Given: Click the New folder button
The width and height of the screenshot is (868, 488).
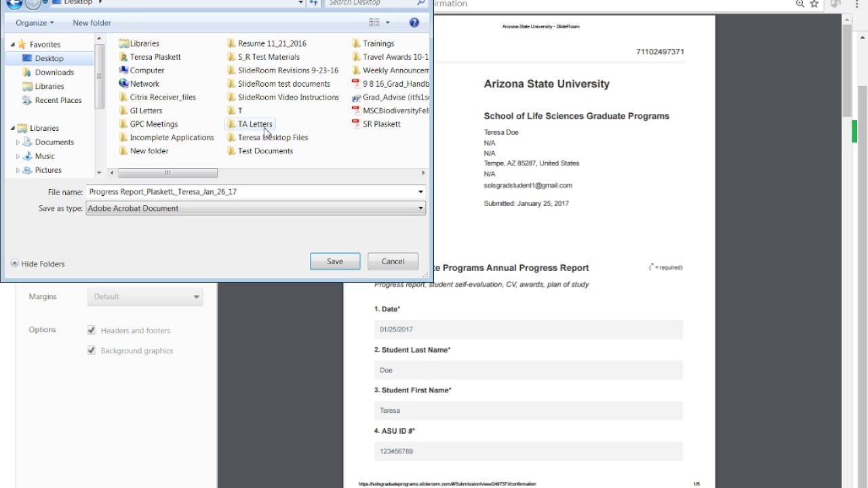Looking at the screenshot, I should pos(92,22).
